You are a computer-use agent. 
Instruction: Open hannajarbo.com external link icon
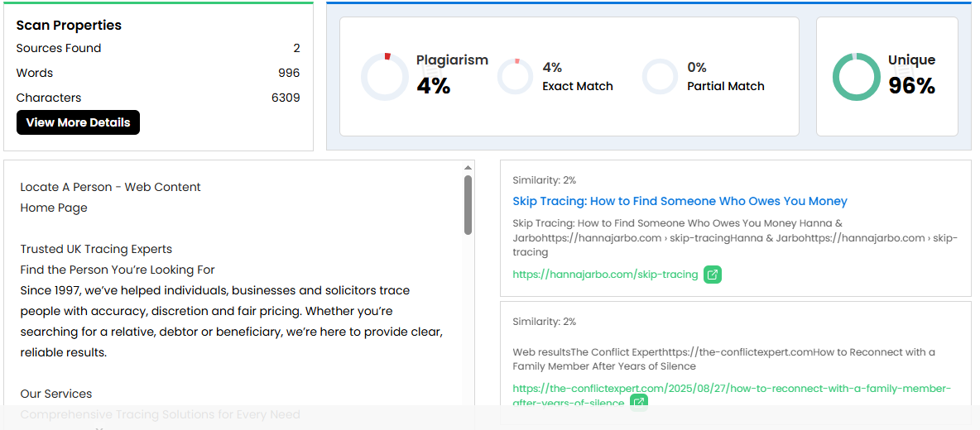(x=712, y=275)
